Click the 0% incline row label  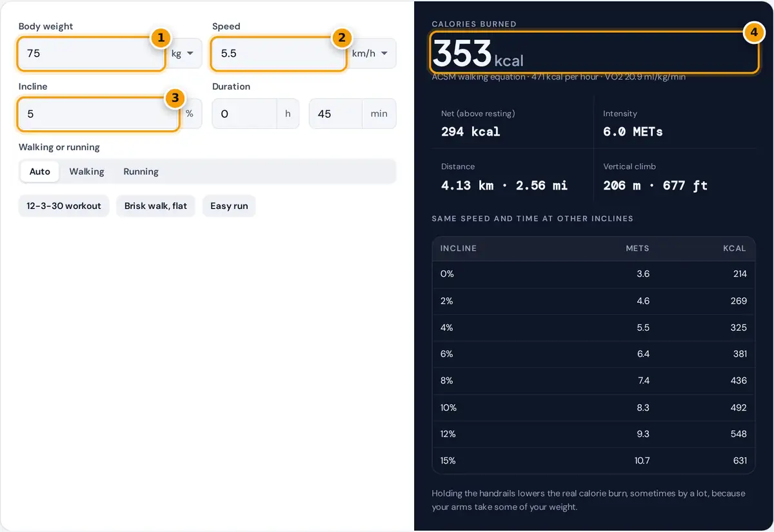(447, 274)
